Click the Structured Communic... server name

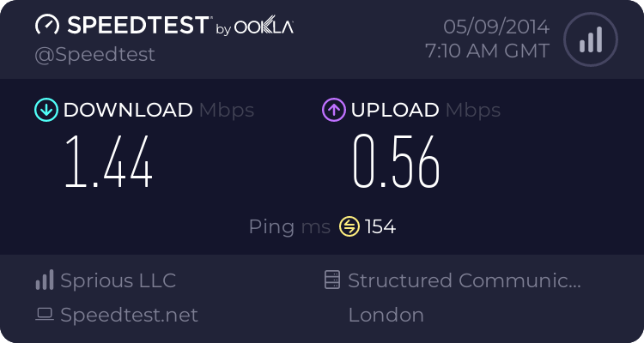[465, 280]
